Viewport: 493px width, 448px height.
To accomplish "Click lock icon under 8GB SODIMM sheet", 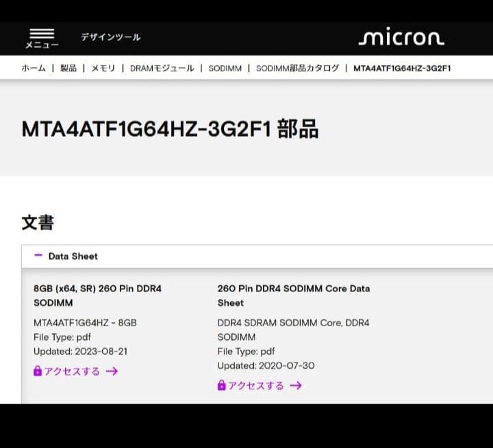I will coord(38,371).
